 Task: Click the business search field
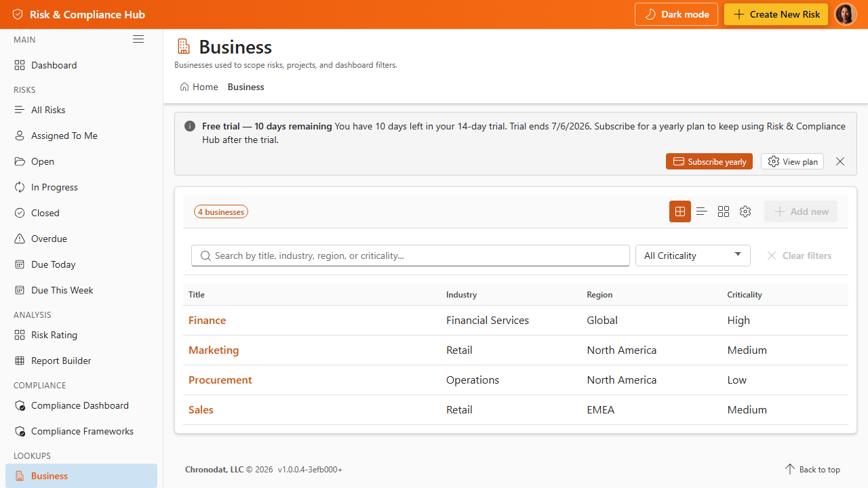[411, 256]
